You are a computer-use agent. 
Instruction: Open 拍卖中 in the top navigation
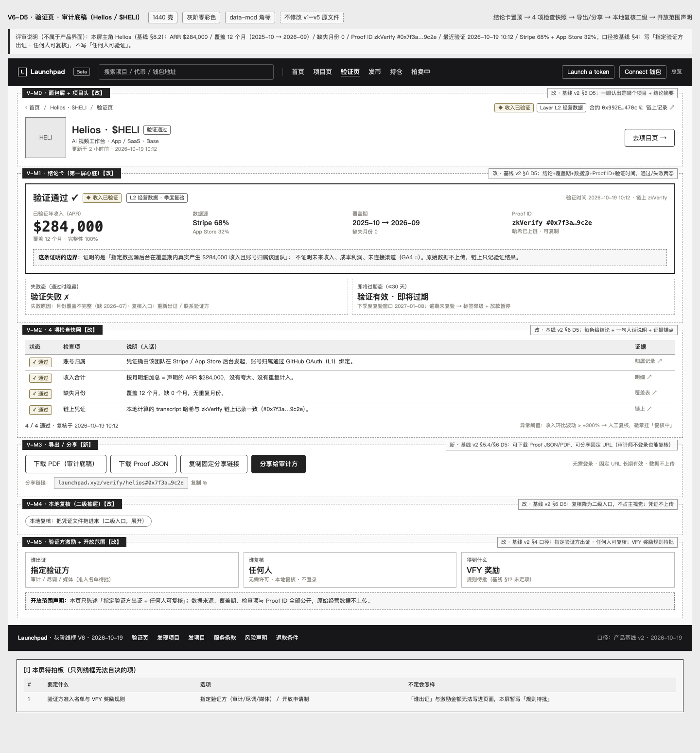click(420, 72)
